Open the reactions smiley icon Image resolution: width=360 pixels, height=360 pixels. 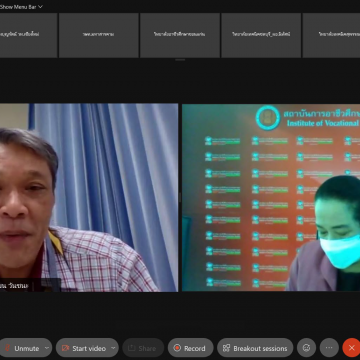pyautogui.click(x=306, y=348)
